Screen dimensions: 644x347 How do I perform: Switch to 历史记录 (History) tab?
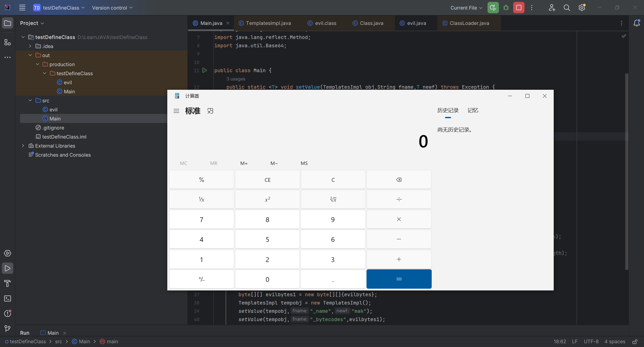coord(448,110)
